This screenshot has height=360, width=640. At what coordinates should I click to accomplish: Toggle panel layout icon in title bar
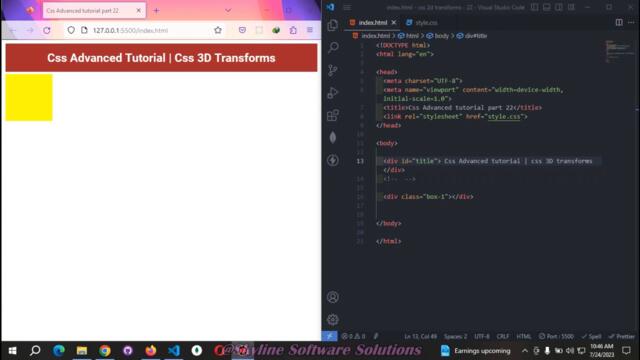click(x=547, y=7)
